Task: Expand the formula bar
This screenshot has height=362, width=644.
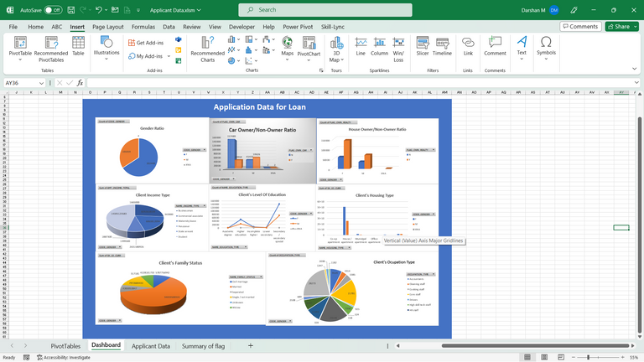Action: [636, 83]
